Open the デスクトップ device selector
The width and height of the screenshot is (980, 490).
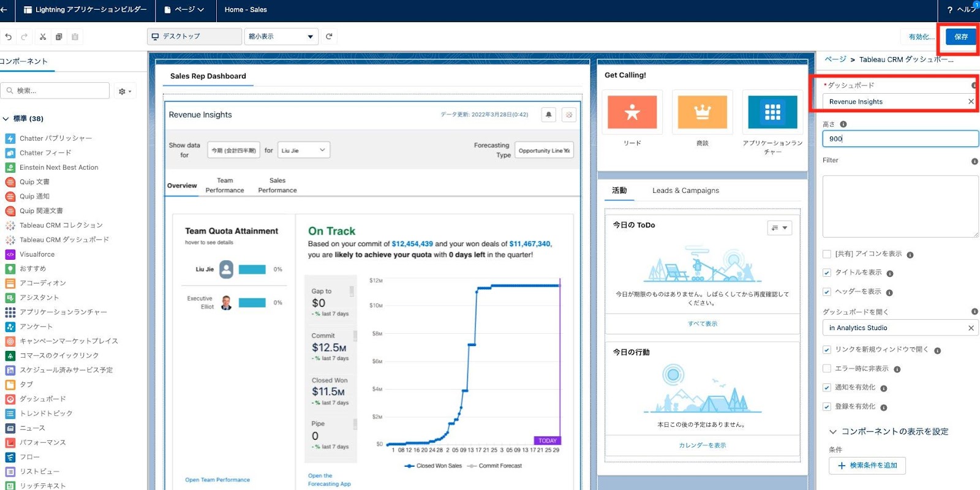(195, 37)
